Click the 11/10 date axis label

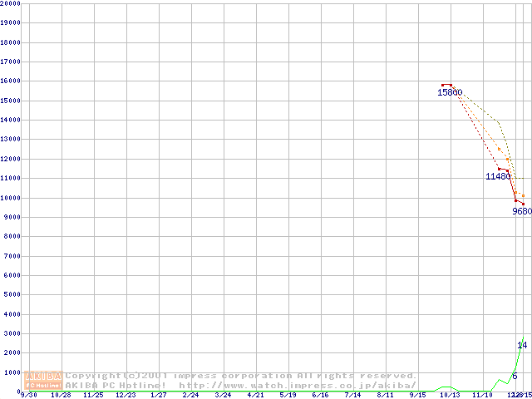(482, 395)
